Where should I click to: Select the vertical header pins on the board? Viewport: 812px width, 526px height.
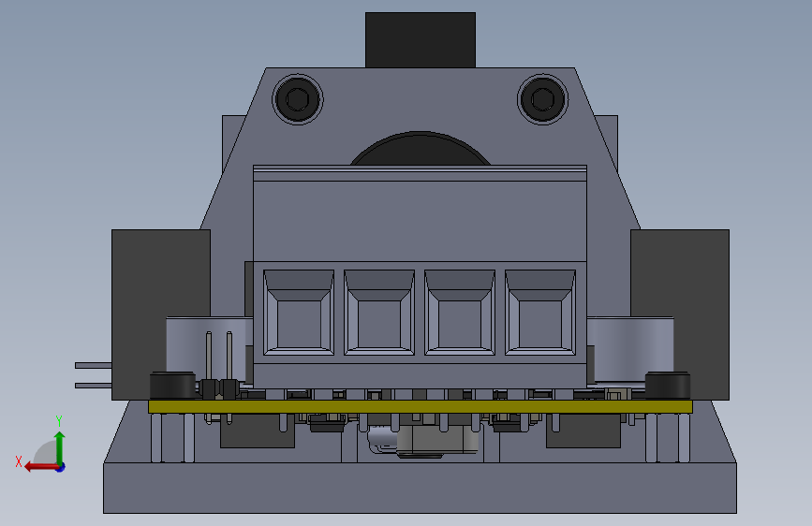(x=219, y=366)
